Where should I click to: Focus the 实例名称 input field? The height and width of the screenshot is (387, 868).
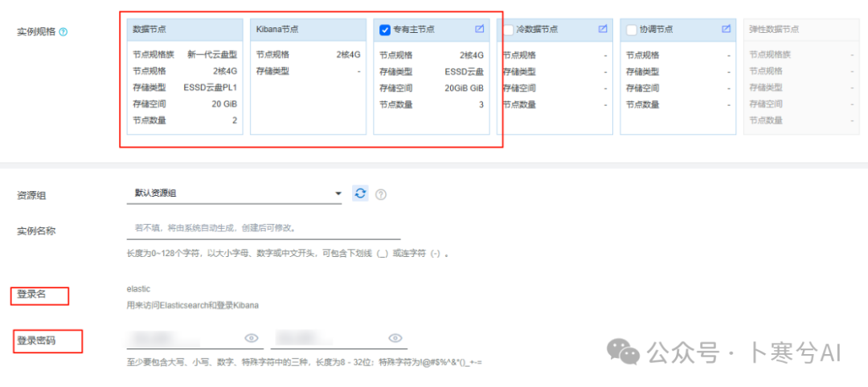click(263, 229)
